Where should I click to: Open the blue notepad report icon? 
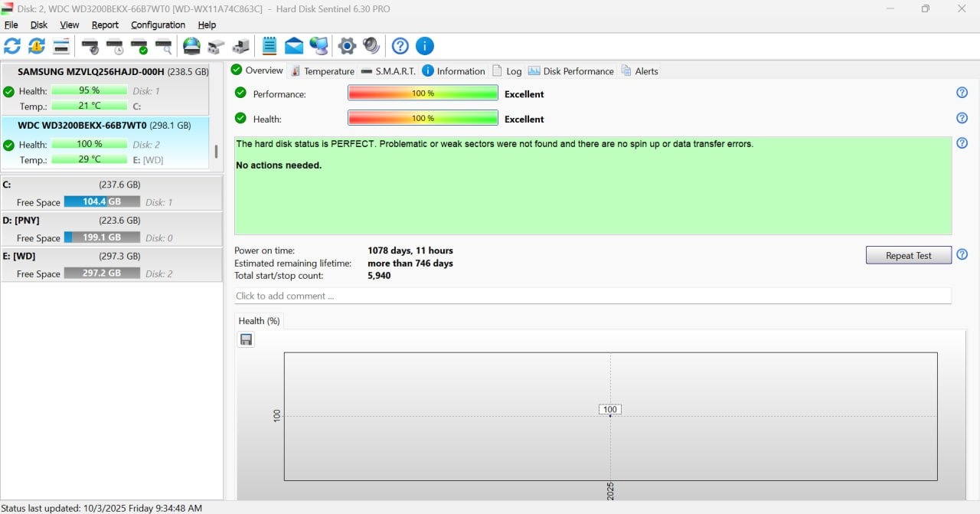pos(269,46)
